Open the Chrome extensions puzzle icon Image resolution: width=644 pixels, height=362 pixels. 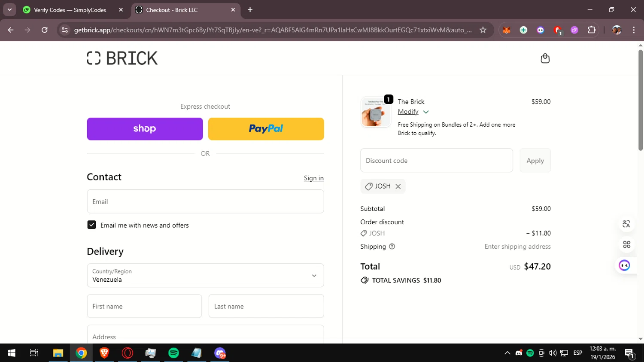click(592, 30)
